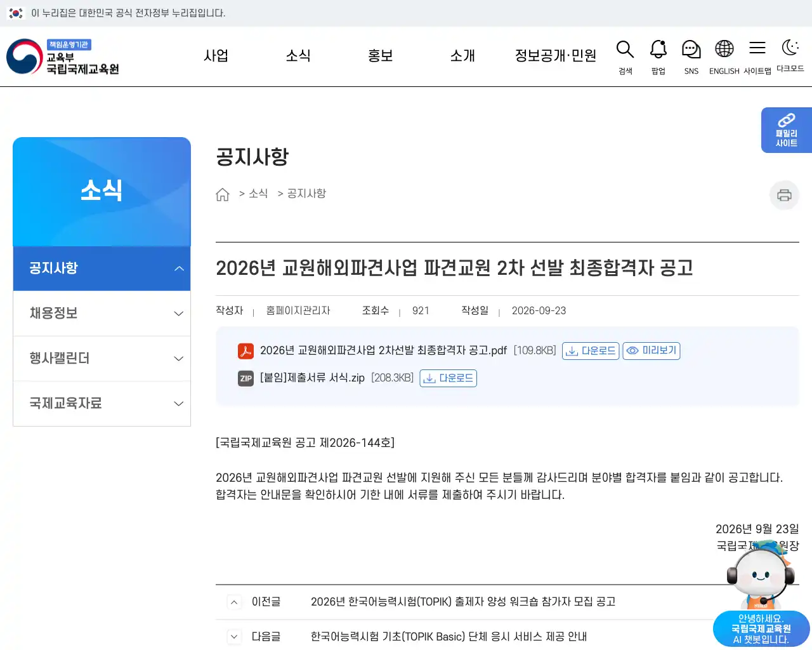Click the [붙임]제출서류 서식.zip filename
812x650 pixels.
point(312,378)
